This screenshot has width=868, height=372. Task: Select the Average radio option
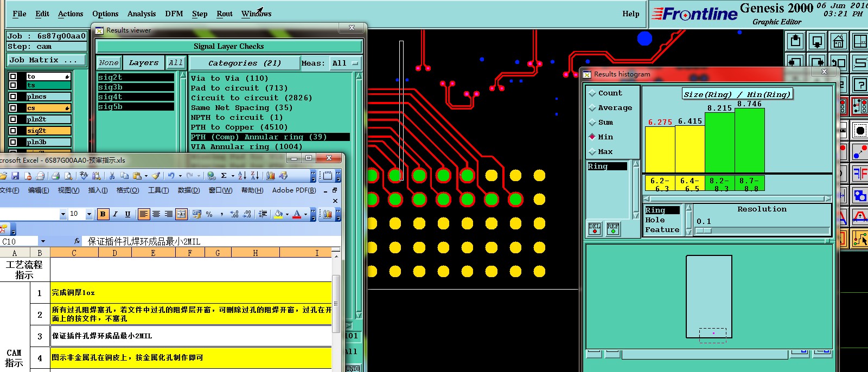point(592,108)
